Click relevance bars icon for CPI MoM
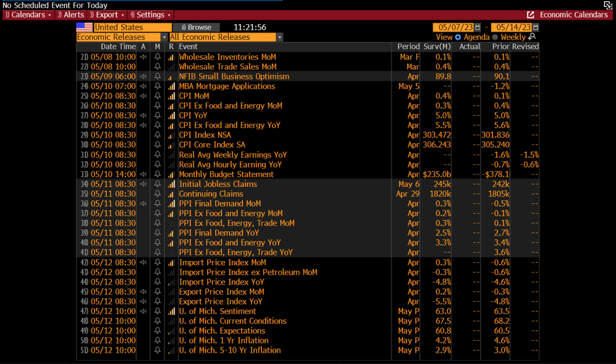The image size is (616, 364). point(171,96)
